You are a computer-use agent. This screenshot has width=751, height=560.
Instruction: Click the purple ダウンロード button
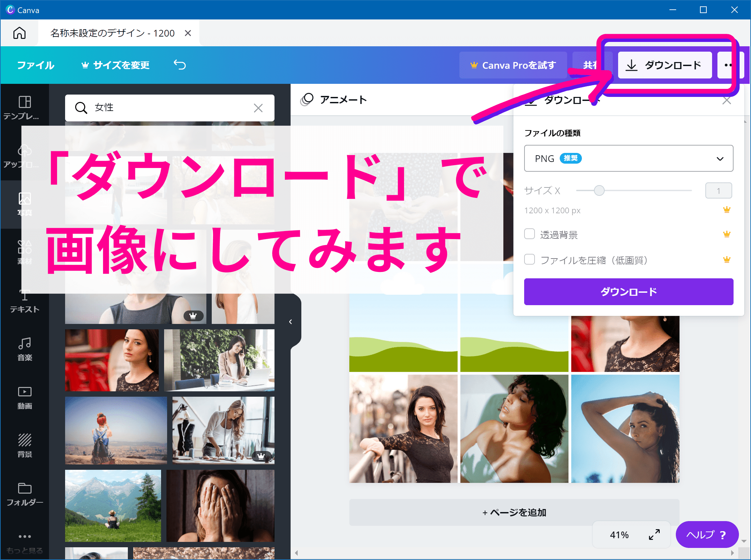(x=629, y=292)
